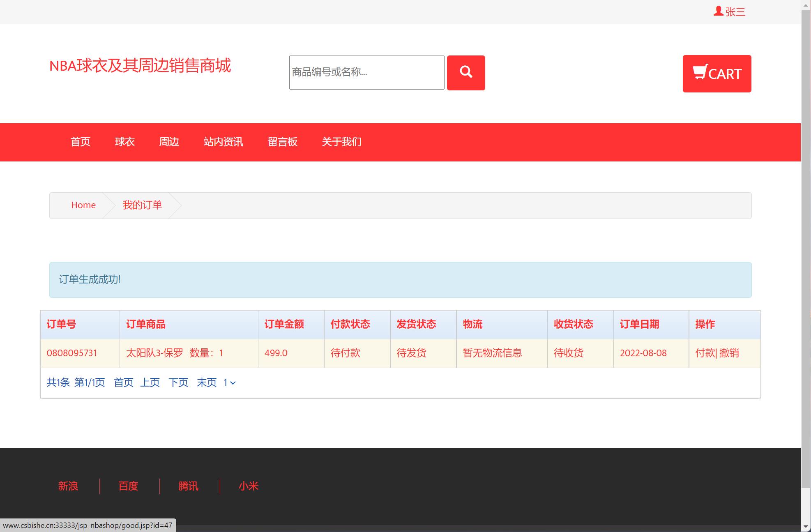This screenshot has height=532, width=811.
Task: Click the user profile icon beside 张三
Action: click(718, 11)
